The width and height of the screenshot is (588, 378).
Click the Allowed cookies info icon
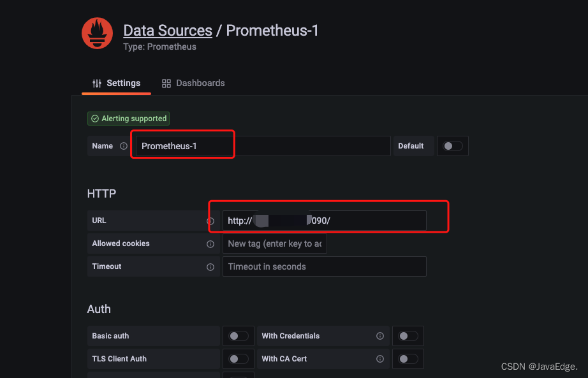[210, 244]
